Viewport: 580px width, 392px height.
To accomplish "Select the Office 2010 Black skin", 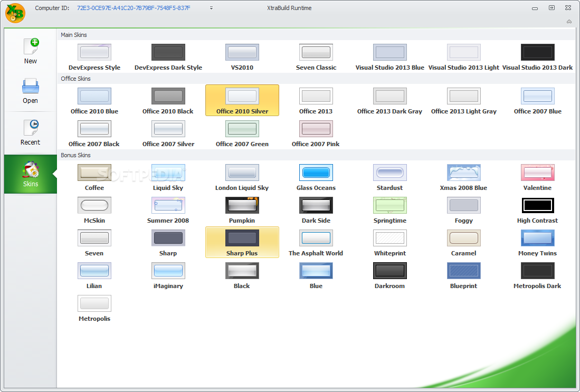I will pos(168,101).
